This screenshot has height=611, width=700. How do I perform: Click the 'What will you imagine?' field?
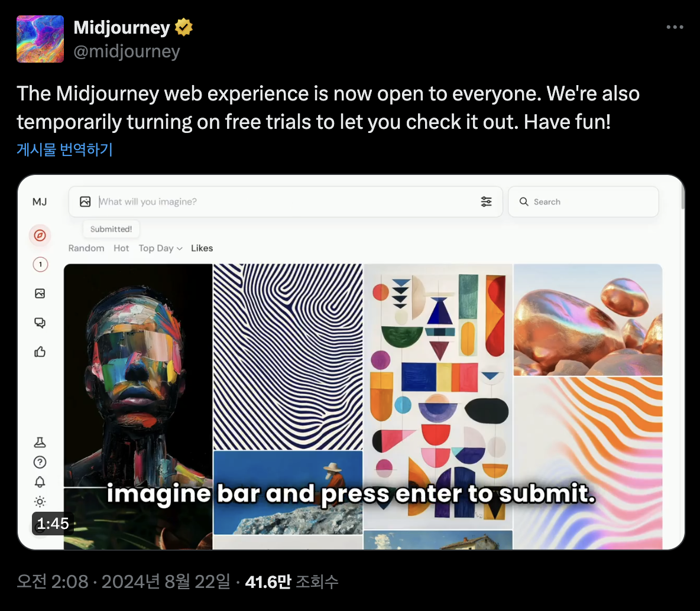point(286,201)
